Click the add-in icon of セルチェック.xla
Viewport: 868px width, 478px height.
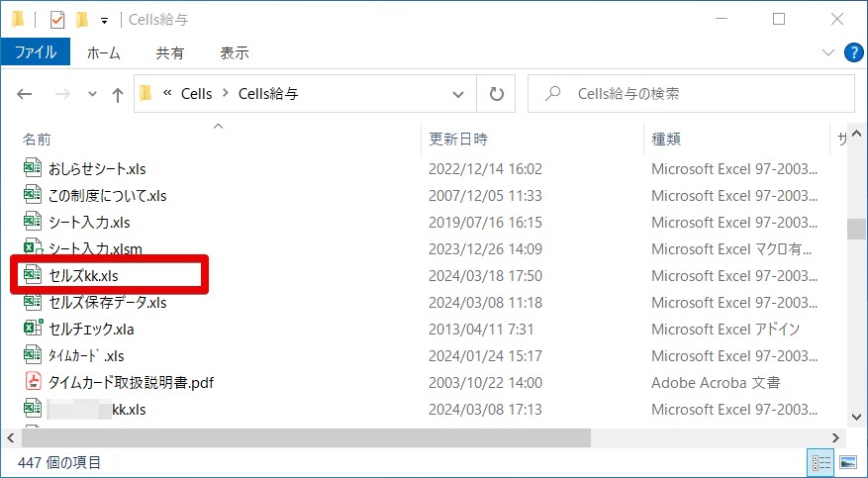pyautogui.click(x=33, y=329)
